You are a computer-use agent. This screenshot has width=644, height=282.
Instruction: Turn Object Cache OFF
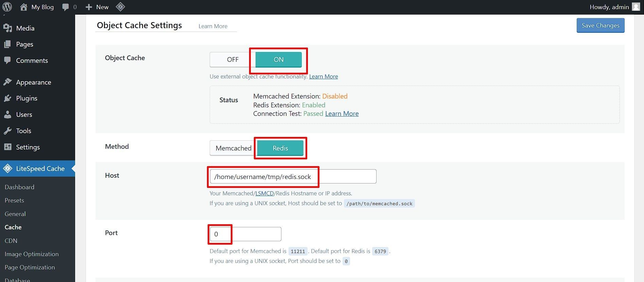[x=232, y=59]
